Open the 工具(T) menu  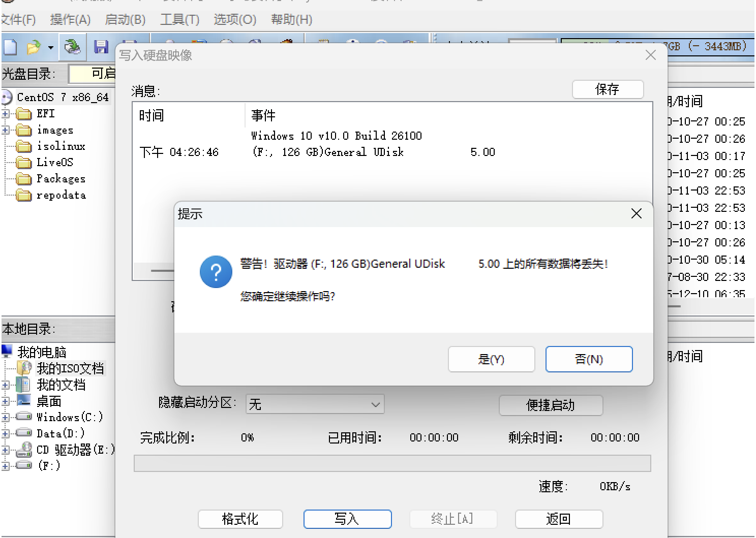click(179, 20)
